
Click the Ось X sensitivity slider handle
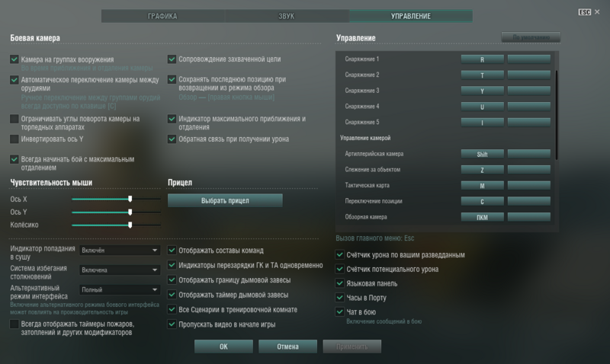click(130, 199)
